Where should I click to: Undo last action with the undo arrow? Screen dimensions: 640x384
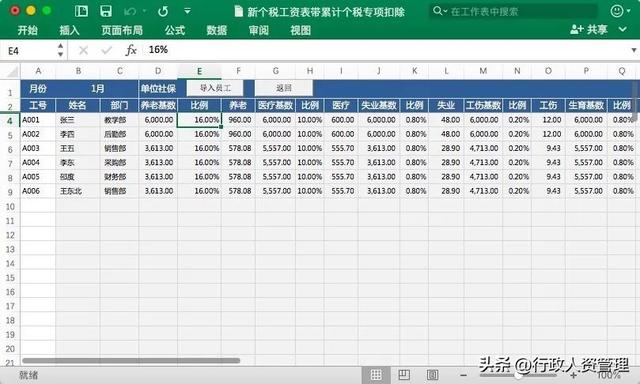130,11
